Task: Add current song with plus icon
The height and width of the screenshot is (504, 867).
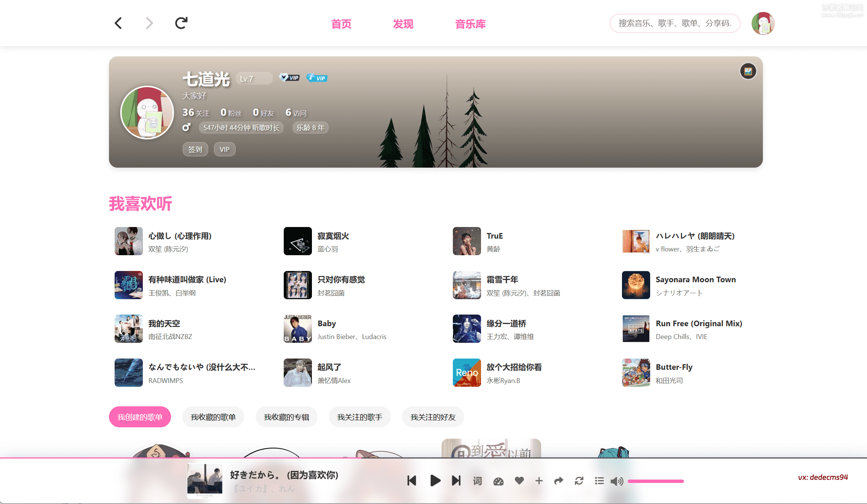Action: click(539, 481)
